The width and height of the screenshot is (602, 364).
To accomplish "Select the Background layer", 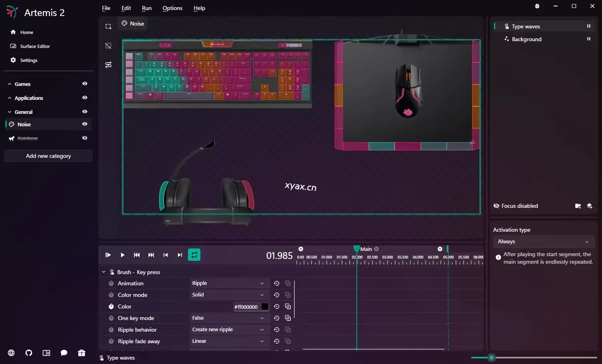I will 526,39.
